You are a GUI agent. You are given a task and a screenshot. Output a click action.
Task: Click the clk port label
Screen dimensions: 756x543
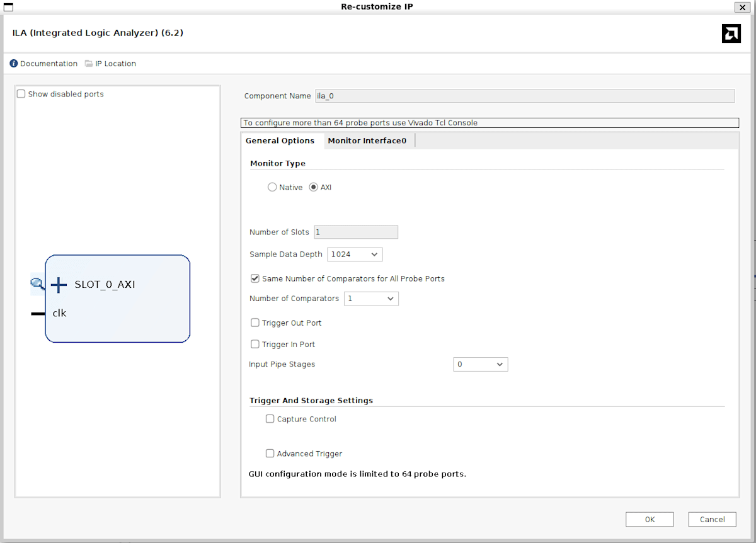59,313
